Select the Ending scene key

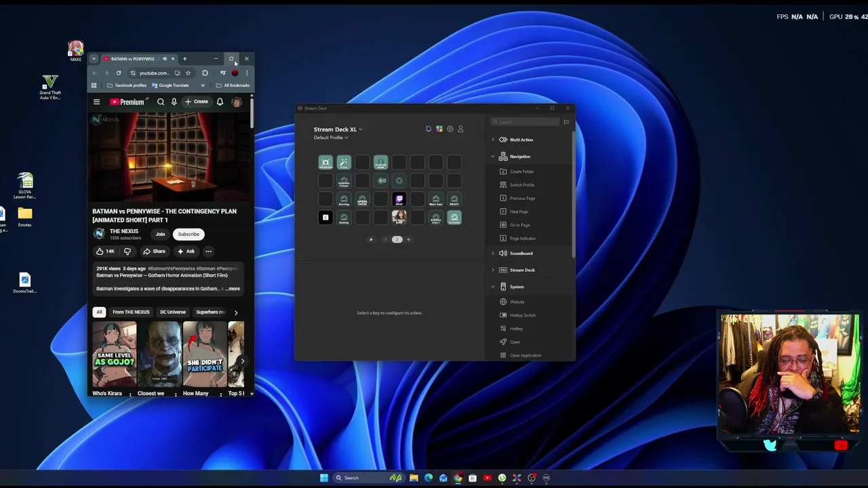(x=344, y=217)
